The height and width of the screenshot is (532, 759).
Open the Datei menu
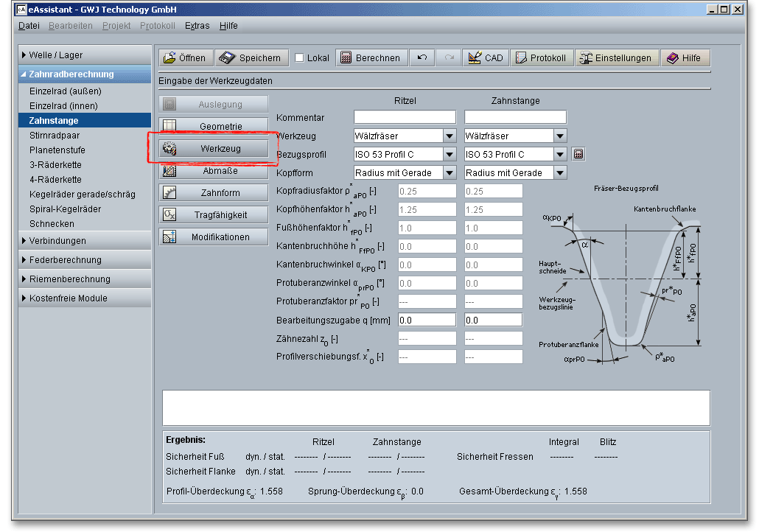[29, 26]
